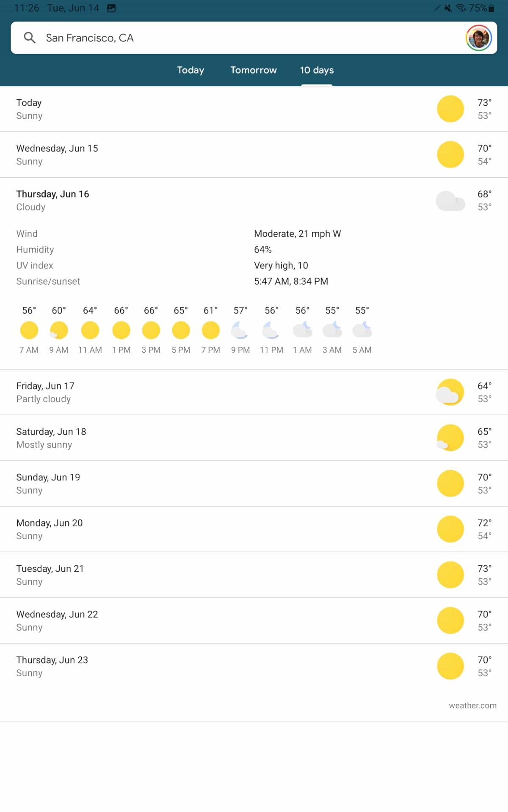508x812 pixels.
Task: Open the Wi-Fi icon in the status bar
Action: 460,8
